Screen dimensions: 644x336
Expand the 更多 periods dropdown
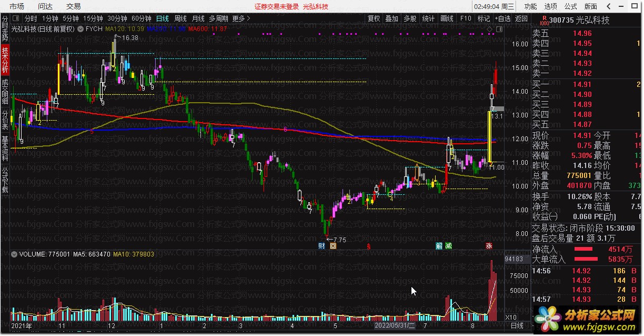pyautogui.click(x=240, y=18)
